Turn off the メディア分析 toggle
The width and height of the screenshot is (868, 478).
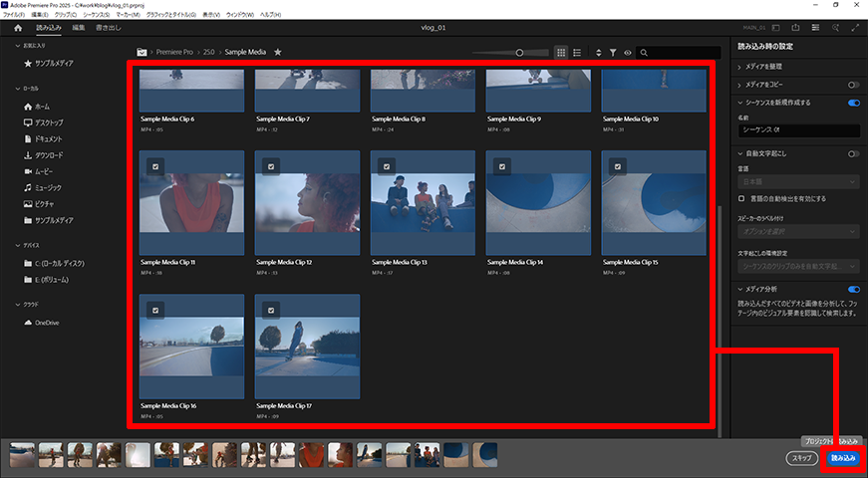pyautogui.click(x=853, y=289)
